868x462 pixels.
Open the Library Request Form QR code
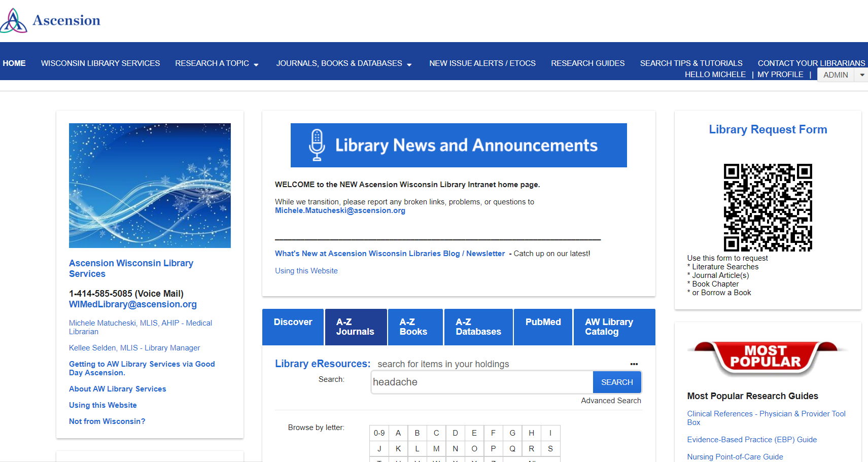(x=768, y=207)
